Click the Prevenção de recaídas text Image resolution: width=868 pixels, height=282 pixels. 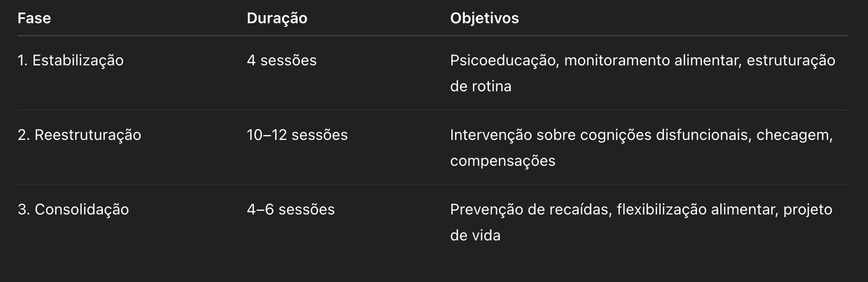point(531,209)
